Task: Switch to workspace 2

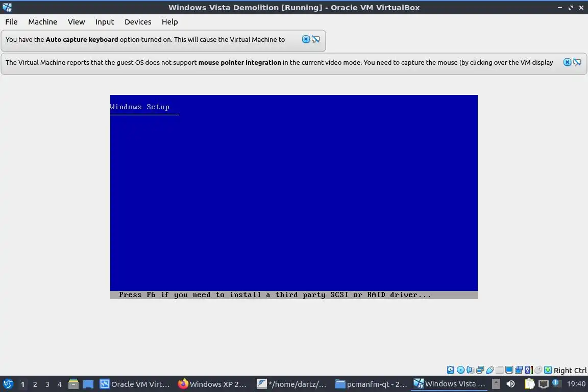Action: click(35, 384)
